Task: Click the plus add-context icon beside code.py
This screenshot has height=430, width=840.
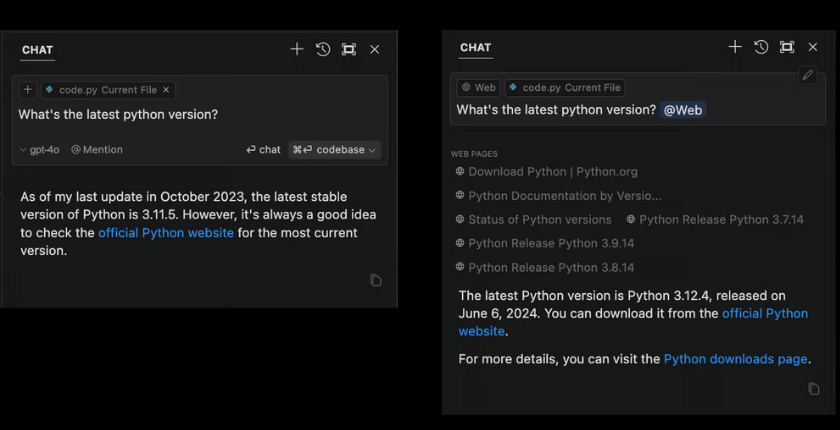Action: click(x=28, y=90)
